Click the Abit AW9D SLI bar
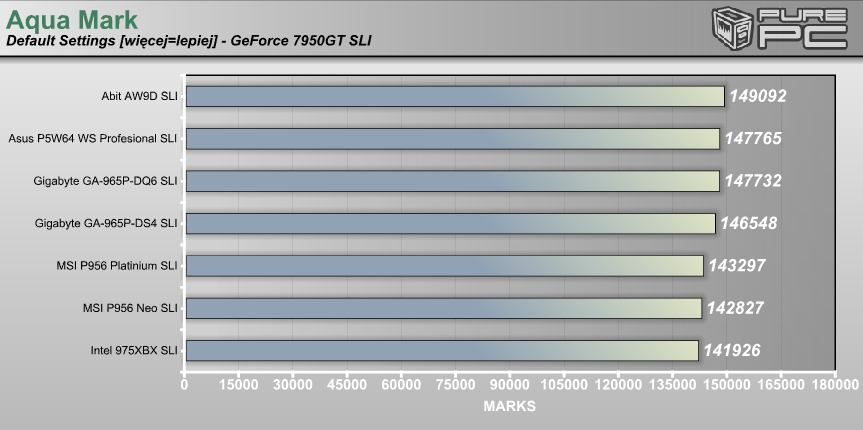Image resolution: width=863 pixels, height=430 pixels. click(x=455, y=96)
